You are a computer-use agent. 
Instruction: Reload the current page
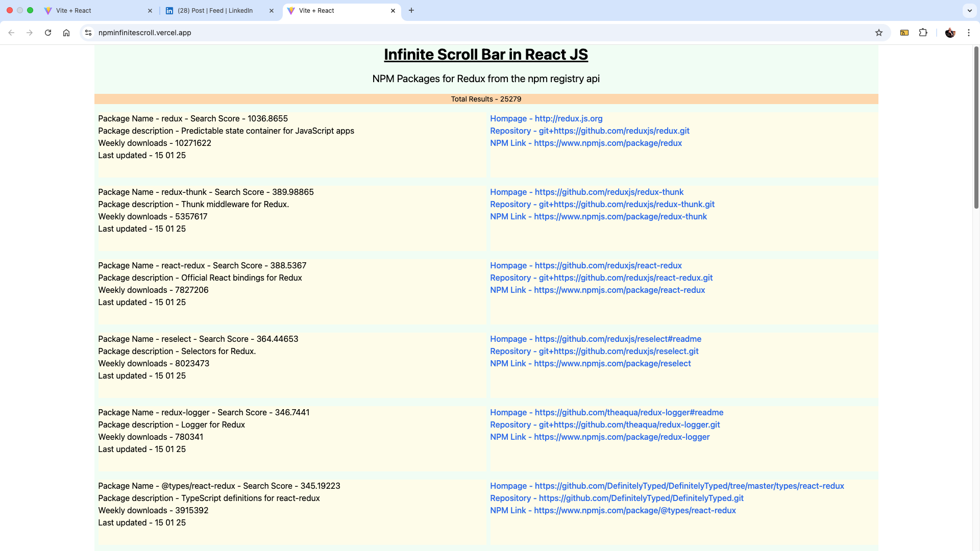tap(48, 33)
